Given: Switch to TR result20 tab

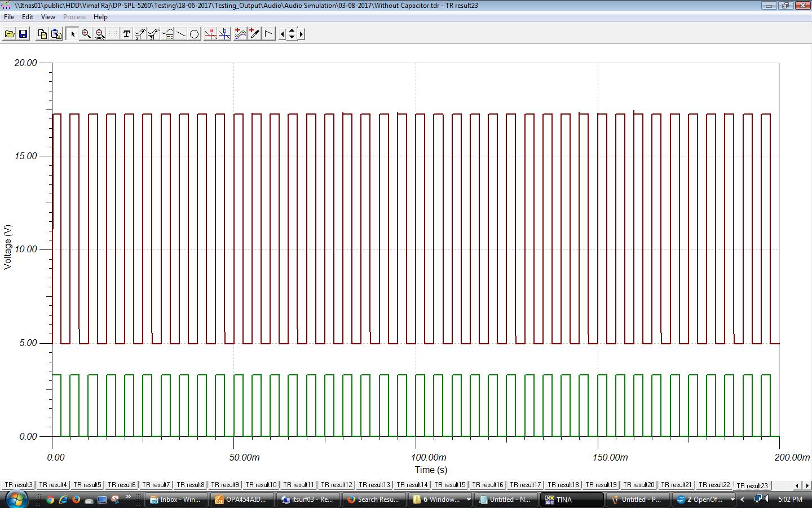Looking at the screenshot, I should tap(639, 485).
